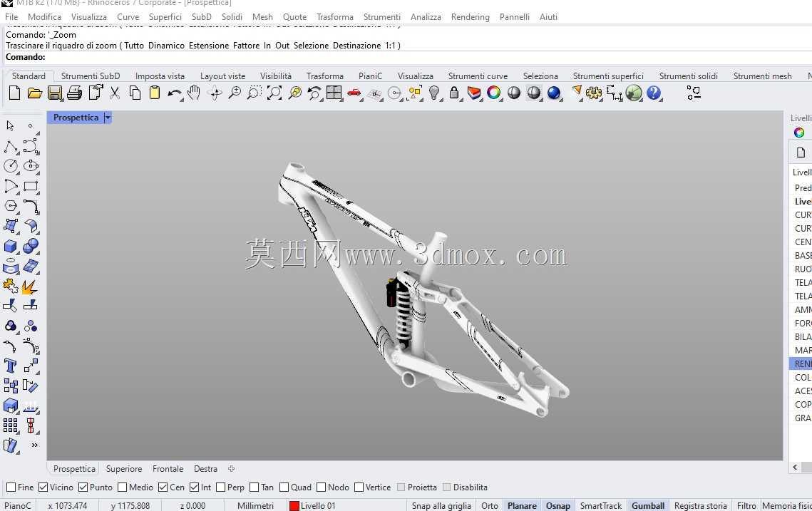Click the blue Help question icon
Viewport: 812px width, 511px height.
tap(654, 93)
